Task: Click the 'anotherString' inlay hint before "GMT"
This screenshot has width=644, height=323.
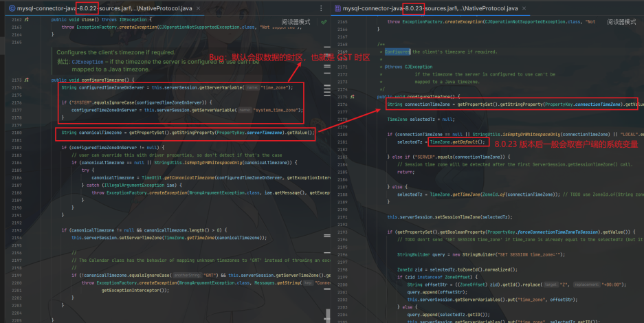Action: pyautogui.click(x=187, y=276)
